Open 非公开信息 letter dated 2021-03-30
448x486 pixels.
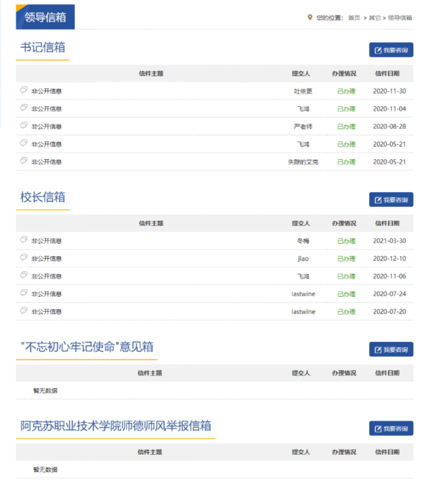point(46,241)
